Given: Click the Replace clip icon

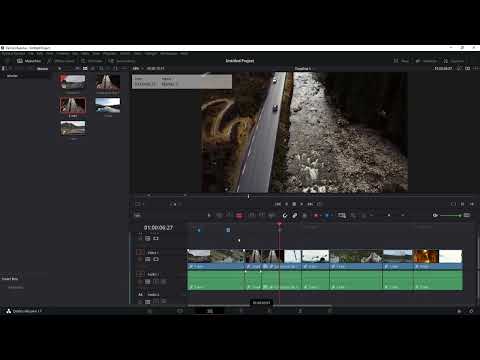Looking at the screenshot, I should click(272, 216).
